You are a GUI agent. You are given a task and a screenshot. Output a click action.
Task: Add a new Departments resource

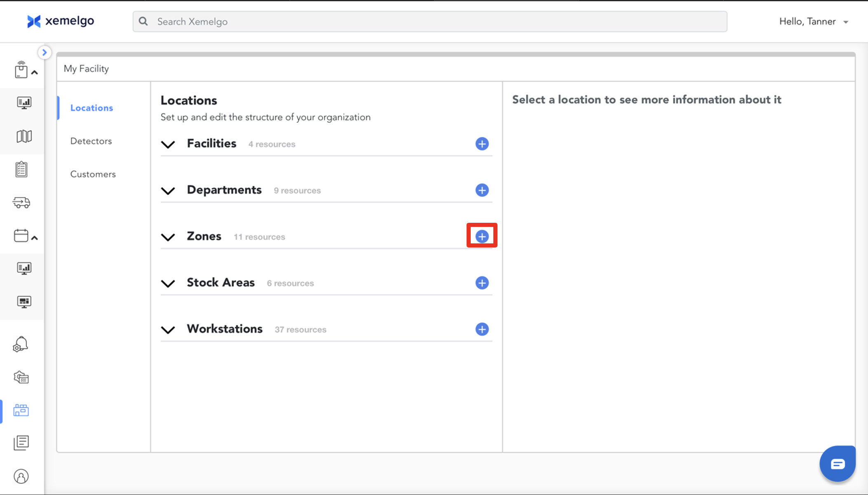[x=482, y=190]
